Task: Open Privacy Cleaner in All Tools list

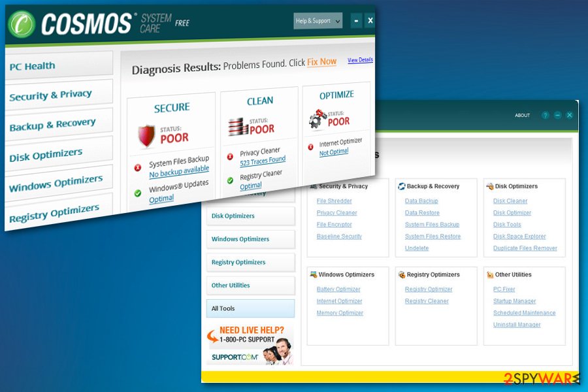Action: tap(336, 213)
